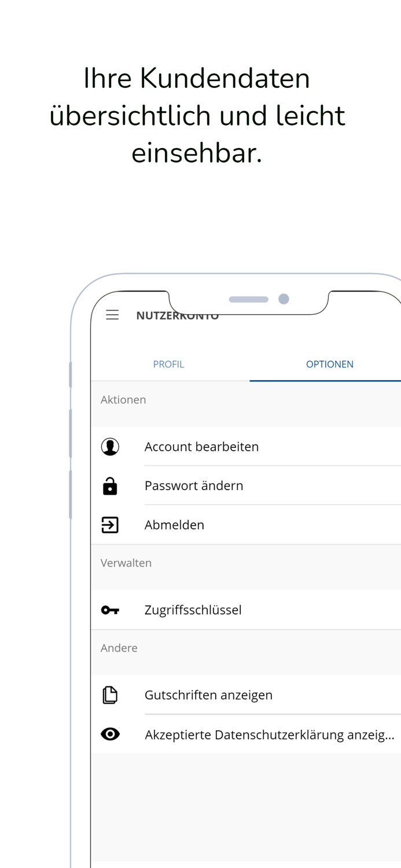Click the key icon for Zugriffsschlüssel
401x868 pixels.
[x=110, y=610]
